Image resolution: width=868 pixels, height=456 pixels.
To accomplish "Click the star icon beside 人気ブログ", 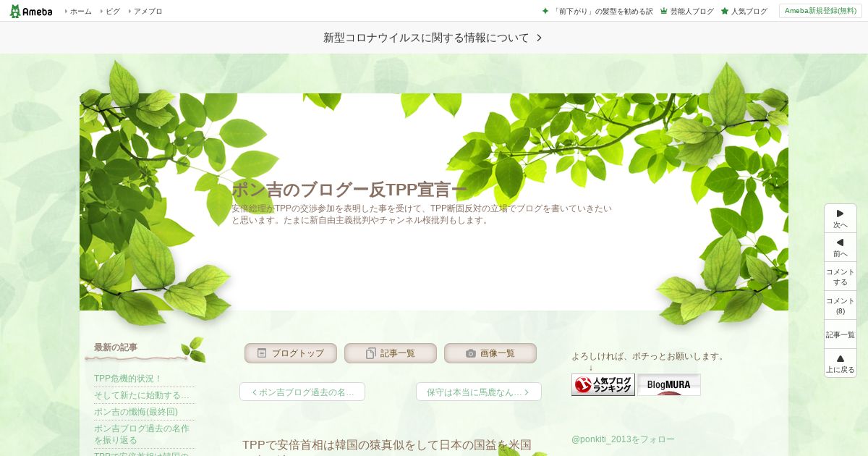I will 725,12.
